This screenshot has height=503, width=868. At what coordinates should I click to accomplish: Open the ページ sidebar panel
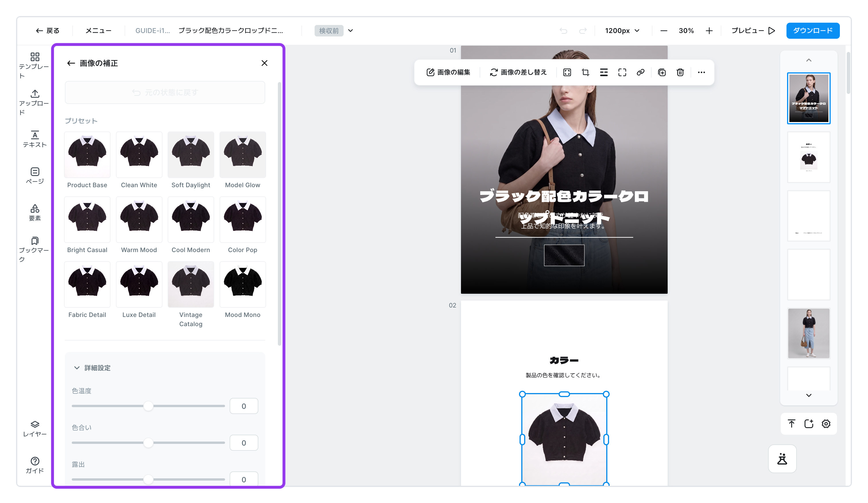click(34, 176)
